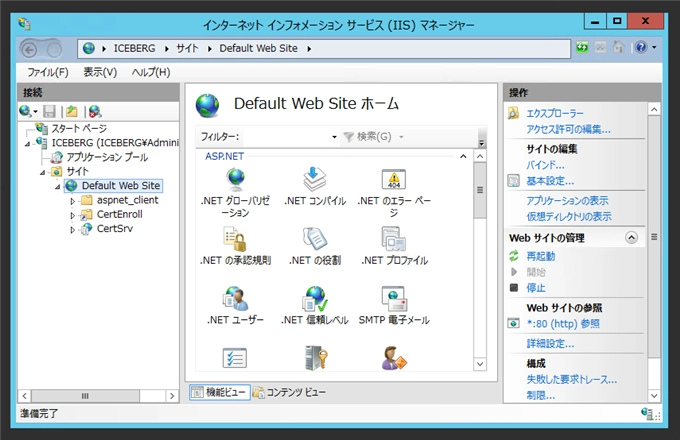Open SMTP 電子メール feature icon
The height and width of the screenshot is (440, 680).
point(394,298)
